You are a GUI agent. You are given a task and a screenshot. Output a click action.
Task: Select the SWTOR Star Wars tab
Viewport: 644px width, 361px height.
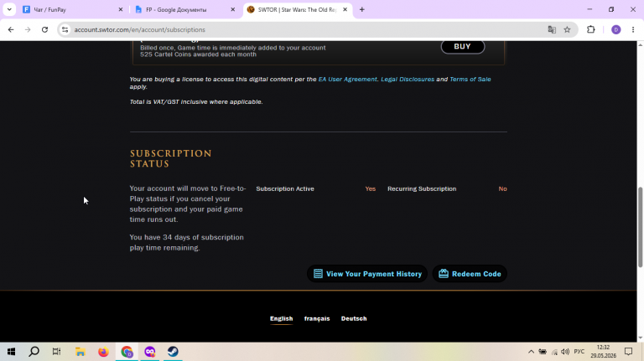tap(298, 9)
